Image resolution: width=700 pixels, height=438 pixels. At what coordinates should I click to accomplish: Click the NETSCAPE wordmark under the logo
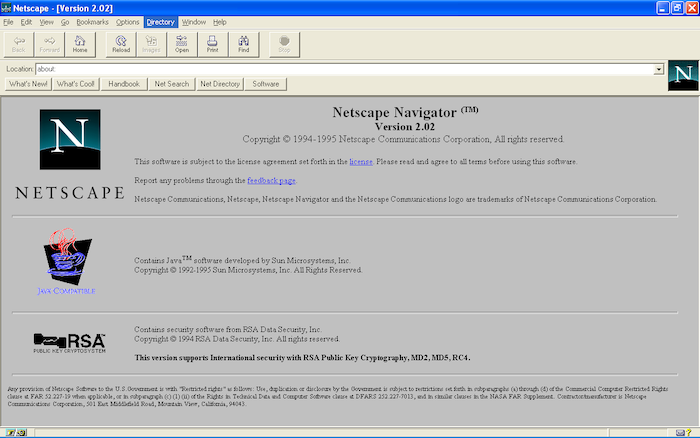coord(70,193)
